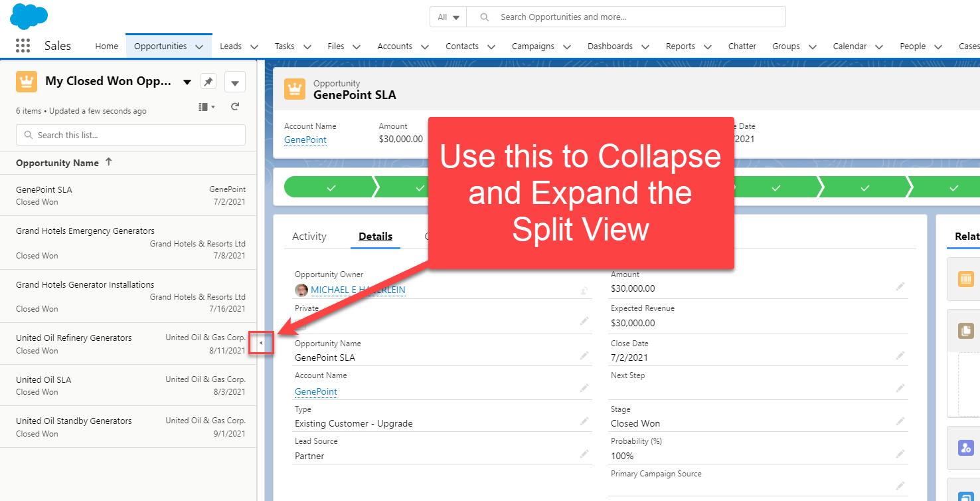This screenshot has width=980, height=501.
Task: Click the search magnifier in the list search box
Action: coord(27,135)
